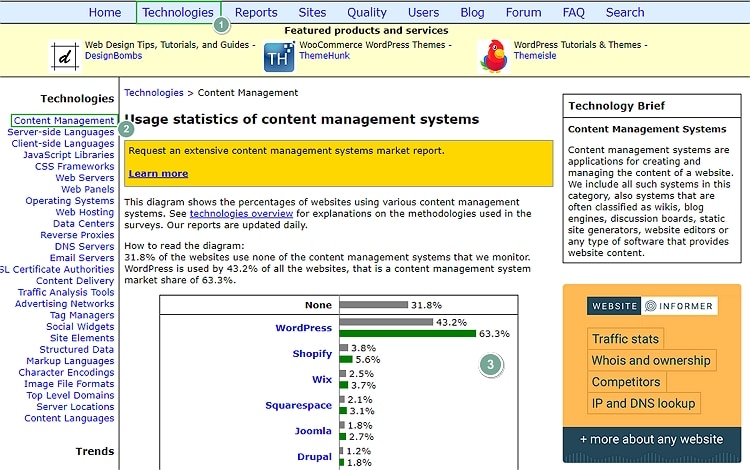750x470 pixels.
Task: Follow the DesignBombs link
Action: [113, 55]
